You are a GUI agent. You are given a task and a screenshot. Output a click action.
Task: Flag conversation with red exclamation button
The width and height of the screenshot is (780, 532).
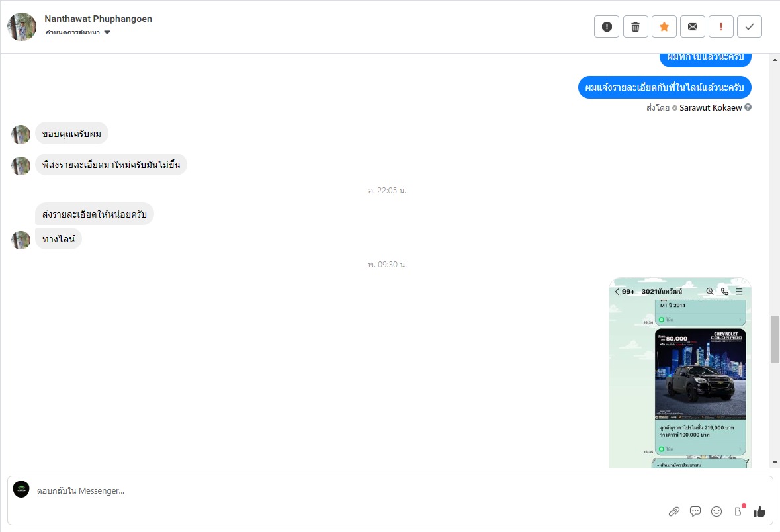720,26
